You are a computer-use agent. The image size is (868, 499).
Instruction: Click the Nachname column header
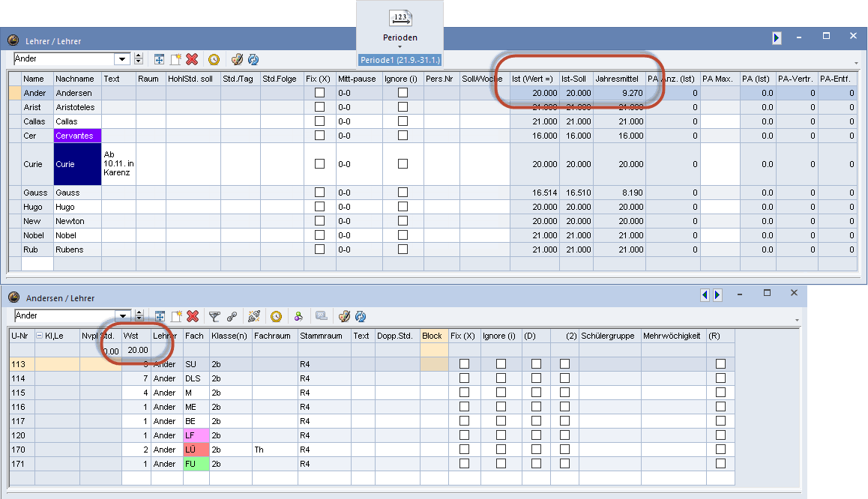(77, 79)
